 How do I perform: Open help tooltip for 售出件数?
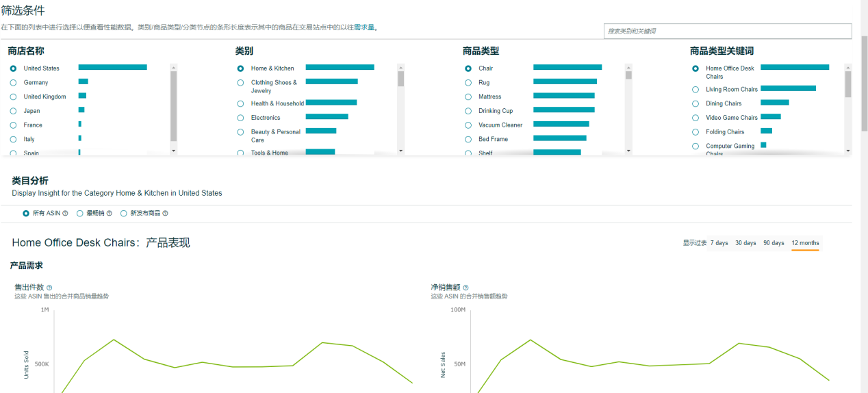[x=49, y=288]
